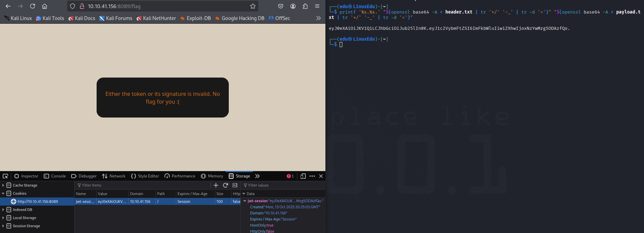Open the Google Hacking DB bookmark
This screenshot has width=644, height=233.
click(240, 18)
